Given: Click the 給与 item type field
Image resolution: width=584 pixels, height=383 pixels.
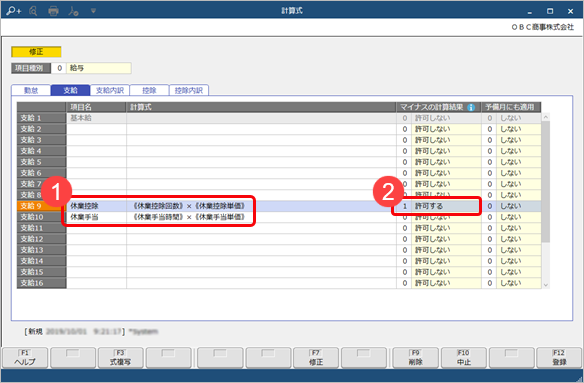Looking at the screenshot, I should tap(99, 68).
